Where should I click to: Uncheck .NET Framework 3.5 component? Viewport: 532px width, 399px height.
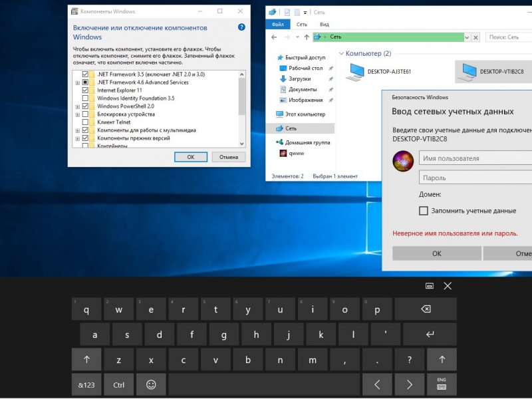click(85, 74)
